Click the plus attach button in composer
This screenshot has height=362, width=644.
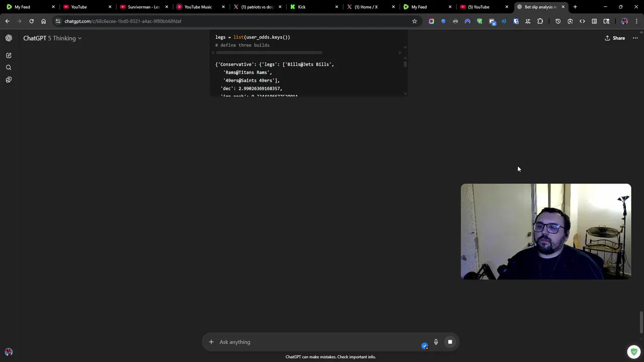pyautogui.click(x=211, y=342)
